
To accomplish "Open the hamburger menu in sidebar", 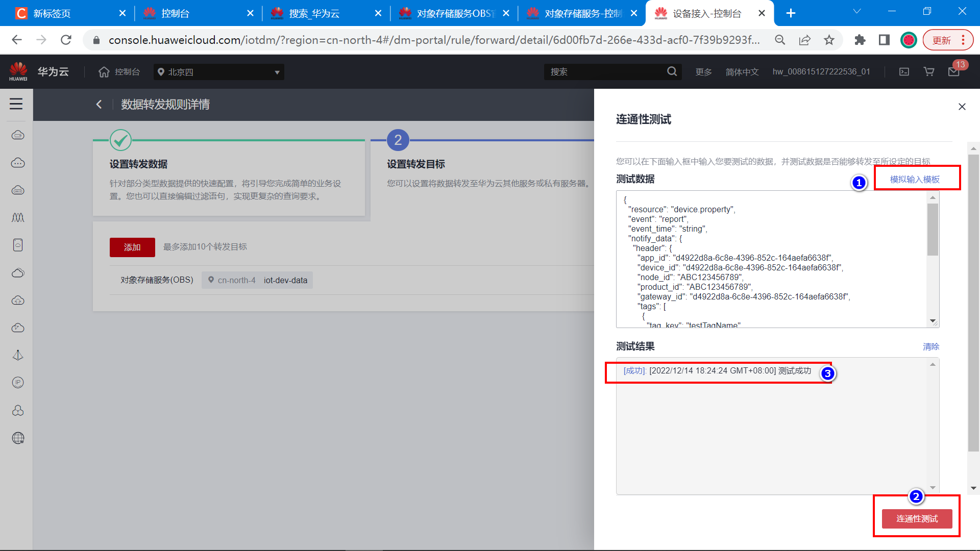I will click(16, 104).
